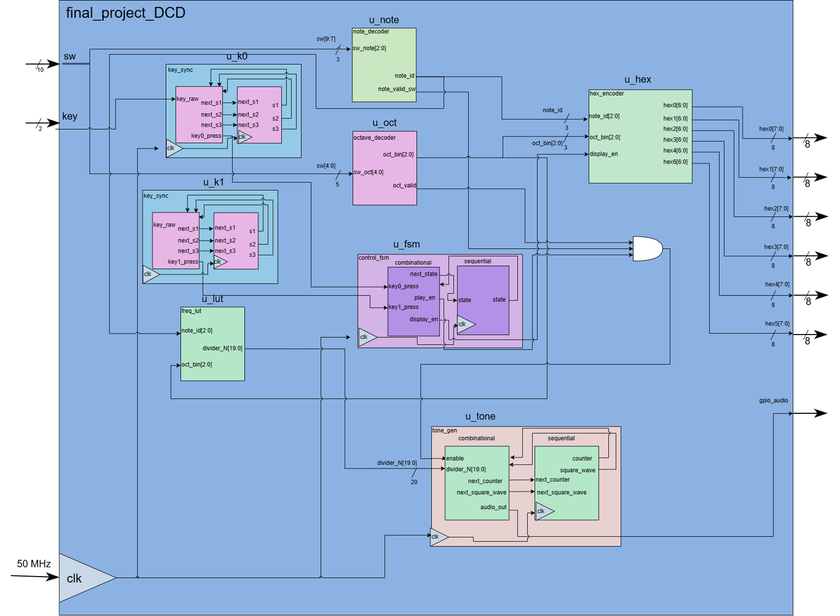Click display_en input on hex_encoder
Image resolution: width=840 pixels, height=616 pixels.
click(x=604, y=154)
